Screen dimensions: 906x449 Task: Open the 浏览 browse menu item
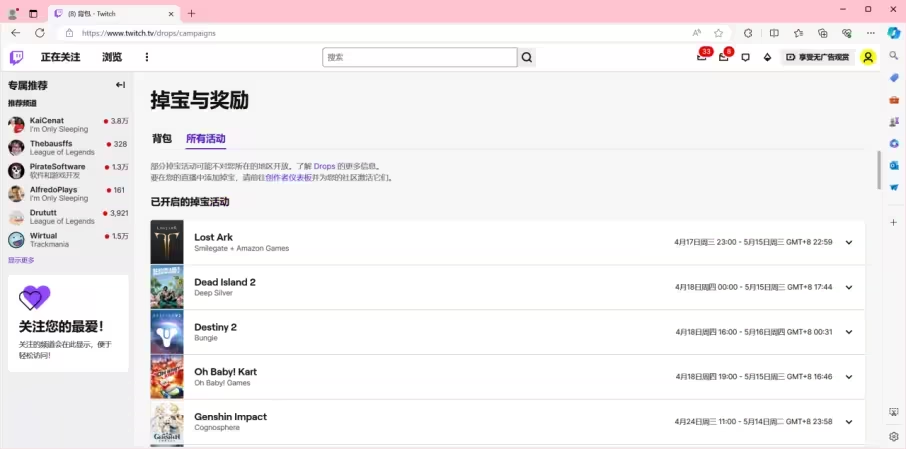pyautogui.click(x=112, y=57)
